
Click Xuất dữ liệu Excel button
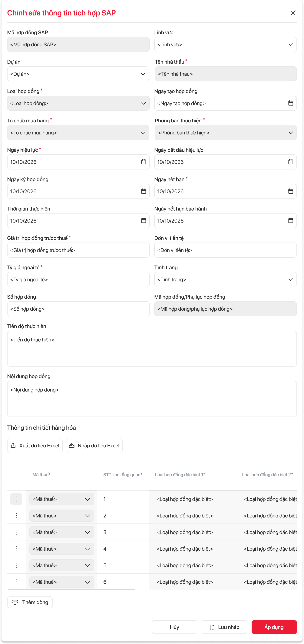click(x=35, y=446)
